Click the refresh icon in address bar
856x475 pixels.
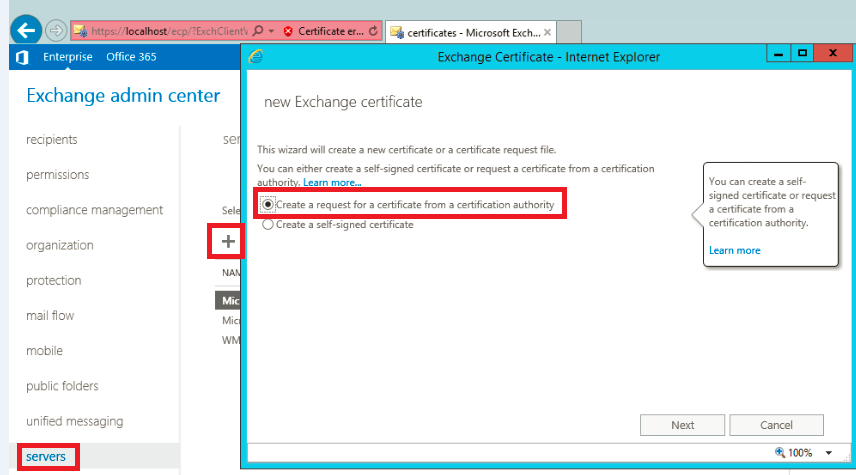point(373,31)
